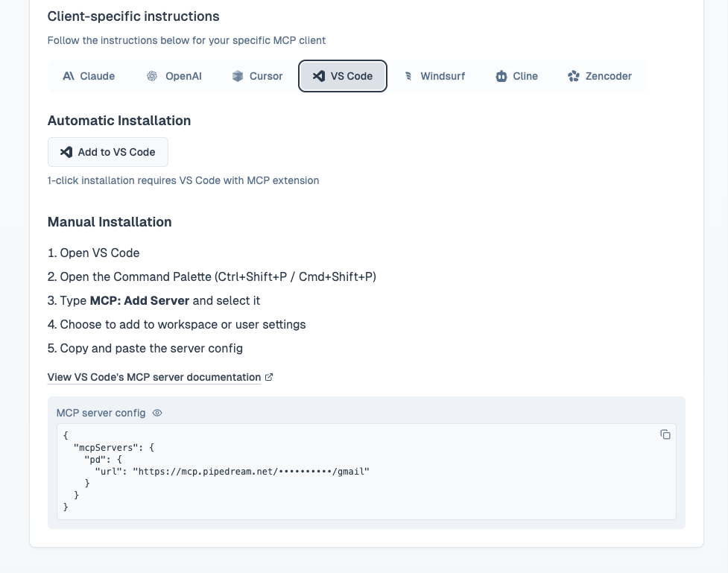The height and width of the screenshot is (573, 728).
Task: Toggle eye icon to reveal MCP server config
Action: (x=157, y=413)
